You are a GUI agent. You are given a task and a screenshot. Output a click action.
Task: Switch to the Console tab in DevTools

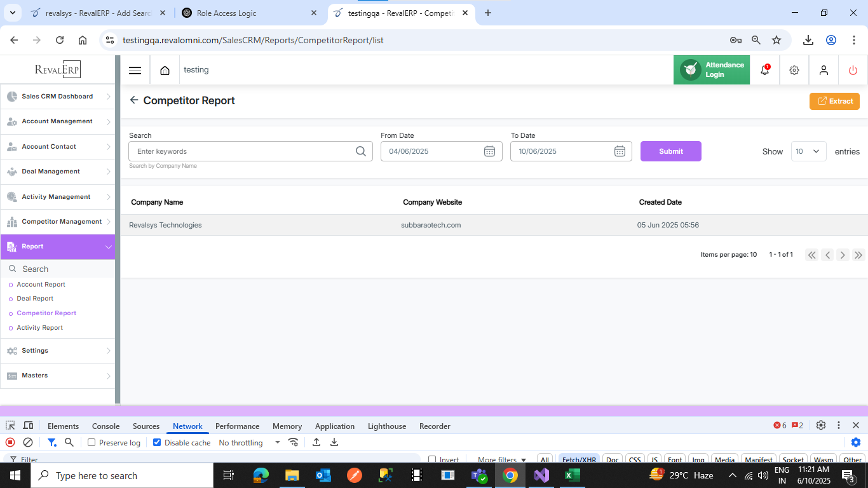[x=105, y=426]
